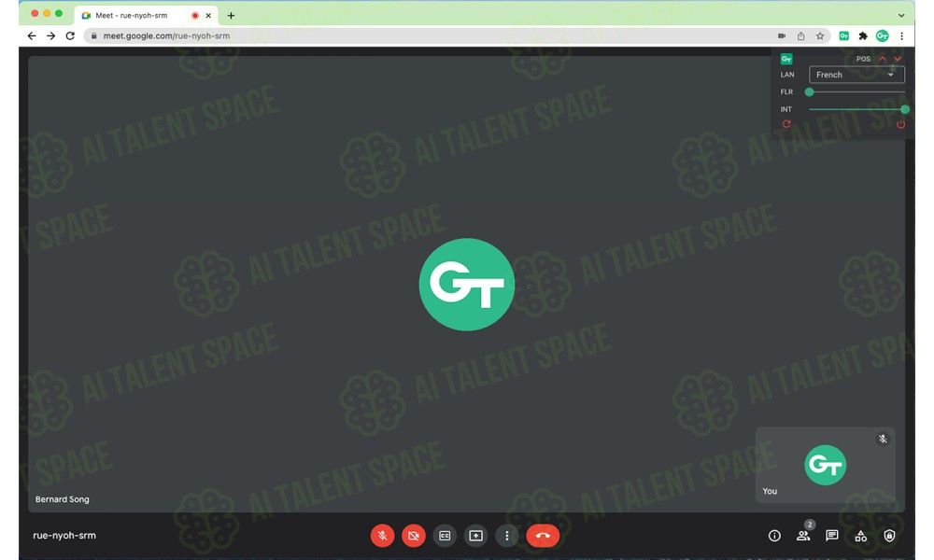
Task: Reload the page with refresh icon
Action: [70, 35]
